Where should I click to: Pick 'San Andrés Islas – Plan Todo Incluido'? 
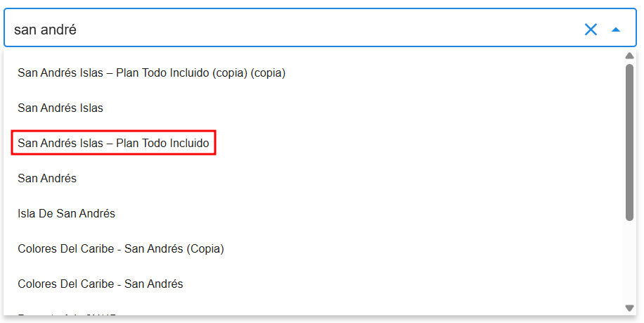pyautogui.click(x=113, y=143)
